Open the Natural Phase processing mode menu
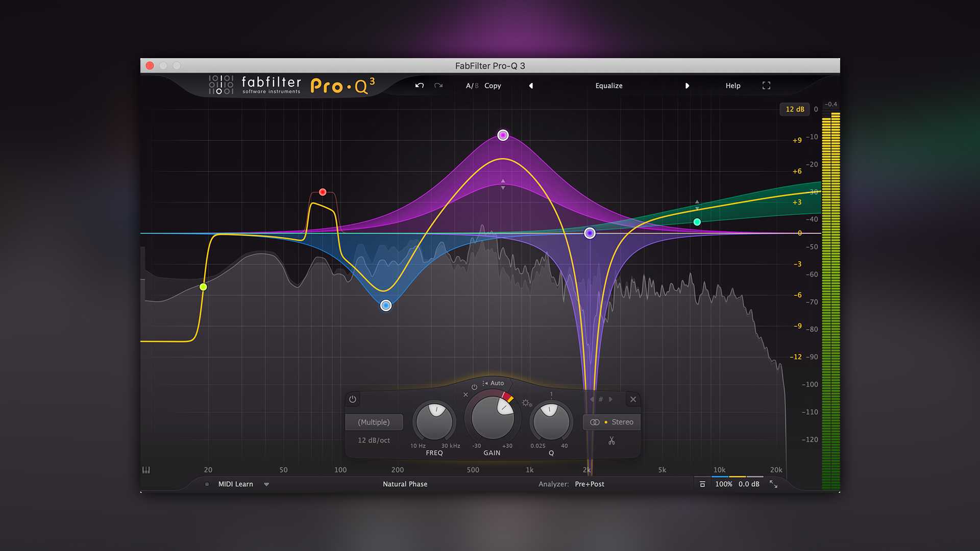 tap(405, 484)
